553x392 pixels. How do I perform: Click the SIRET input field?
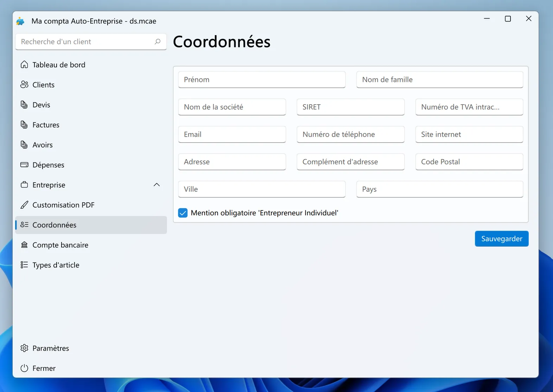tap(351, 107)
